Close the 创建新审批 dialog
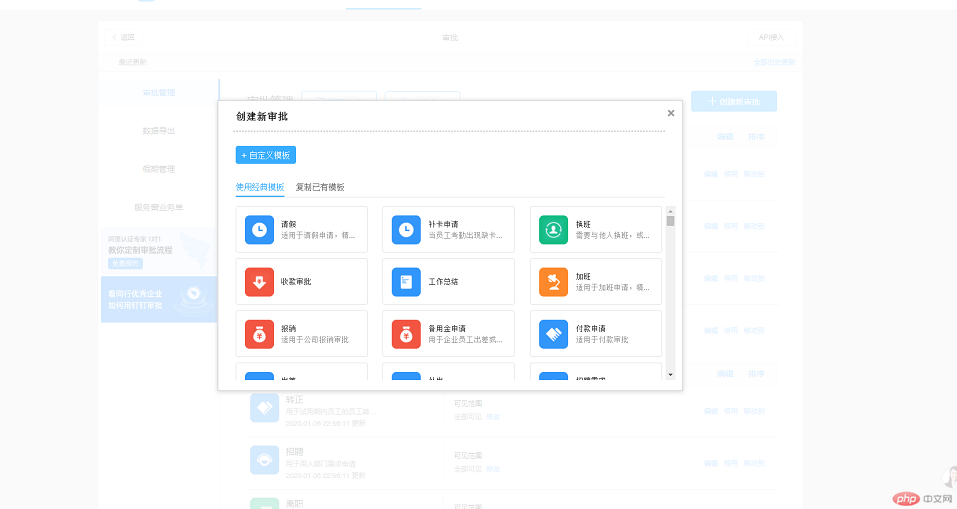 click(670, 113)
